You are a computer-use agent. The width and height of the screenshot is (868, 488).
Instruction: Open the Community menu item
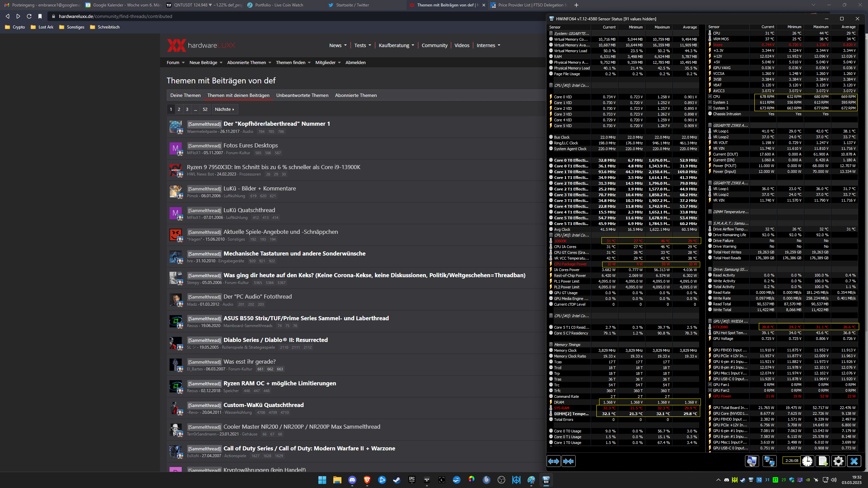coord(434,45)
